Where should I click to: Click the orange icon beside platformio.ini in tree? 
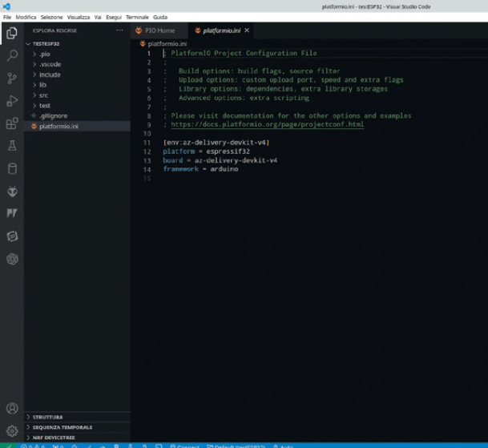[34, 126]
